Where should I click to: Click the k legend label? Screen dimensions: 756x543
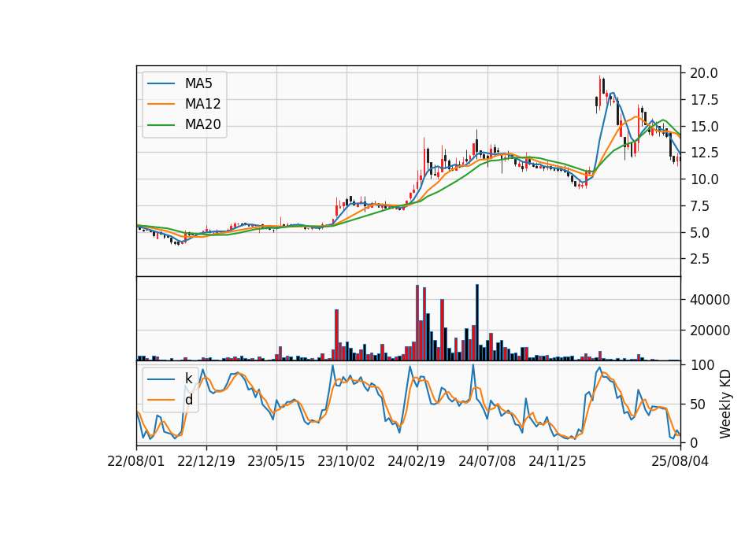(x=188, y=379)
